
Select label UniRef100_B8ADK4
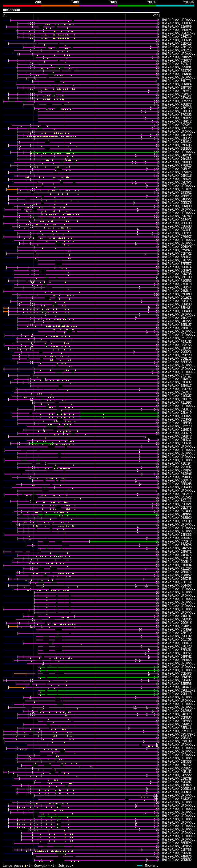click(x=177, y=257)
